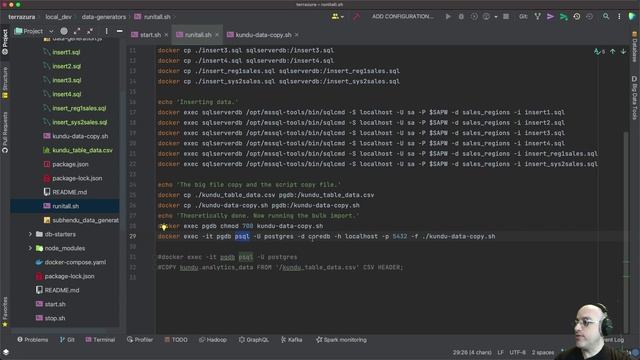The height and width of the screenshot is (360, 640).
Task: Select kundu_table_data.csv in project tree
Action: point(82,150)
